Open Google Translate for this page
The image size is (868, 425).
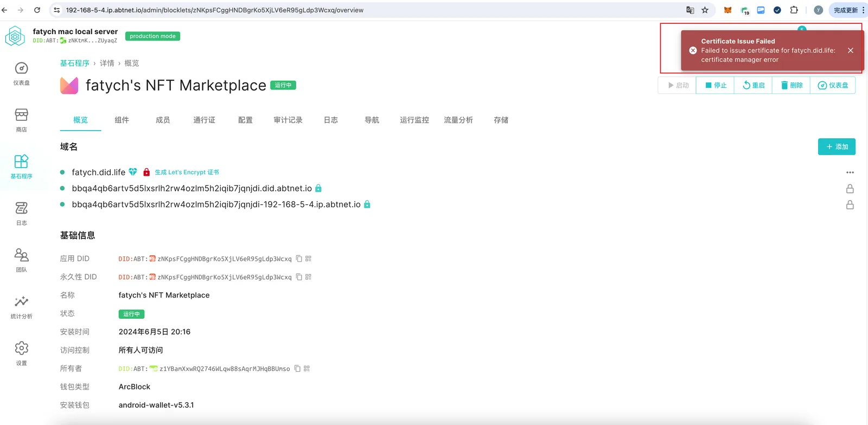point(690,10)
